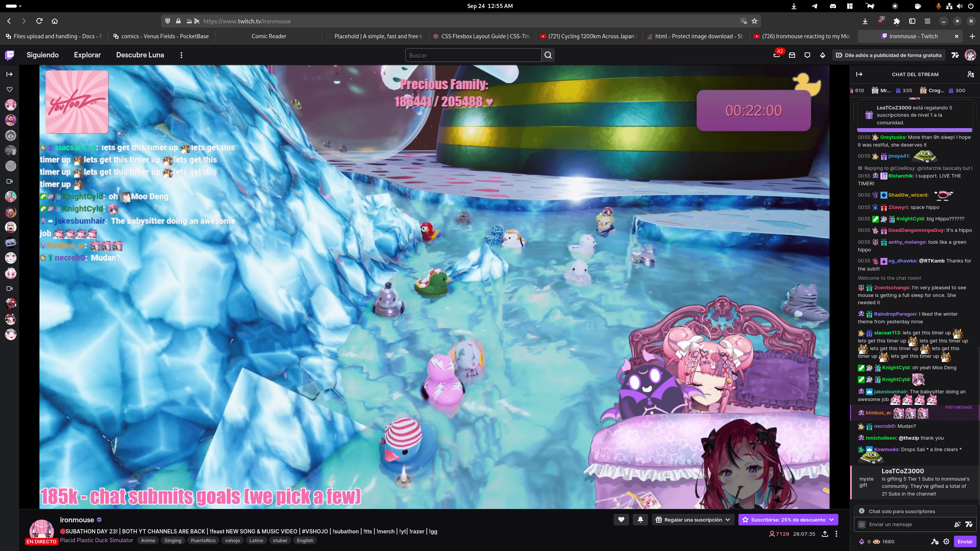This screenshot has width=980, height=551.
Task: Toggle the stream notifications bell
Action: point(640,520)
